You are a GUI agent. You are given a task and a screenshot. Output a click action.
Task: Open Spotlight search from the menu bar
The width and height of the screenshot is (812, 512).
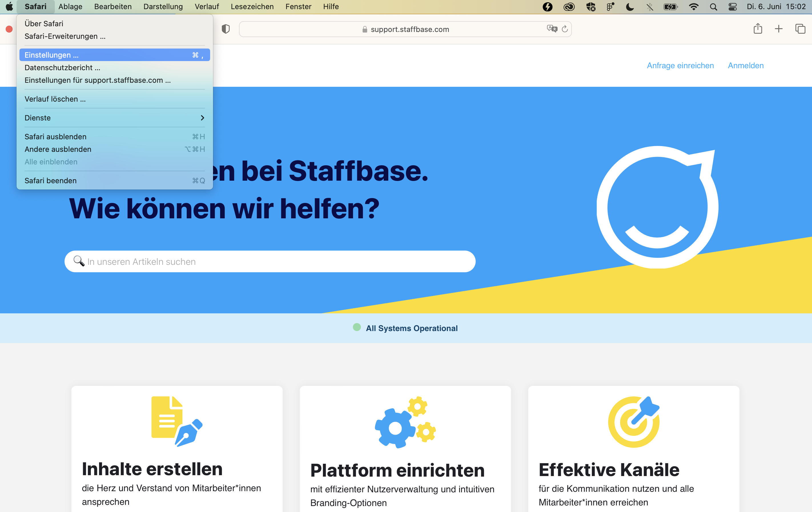click(x=713, y=6)
